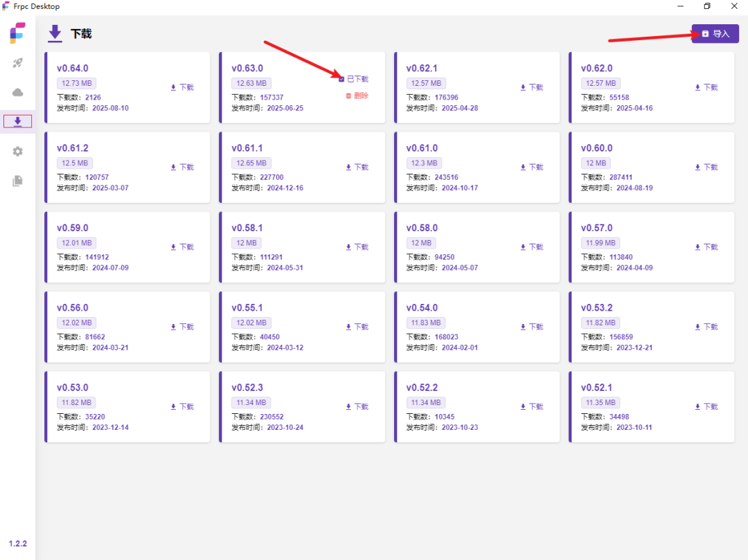Click the download count 10345

[x=445, y=417]
